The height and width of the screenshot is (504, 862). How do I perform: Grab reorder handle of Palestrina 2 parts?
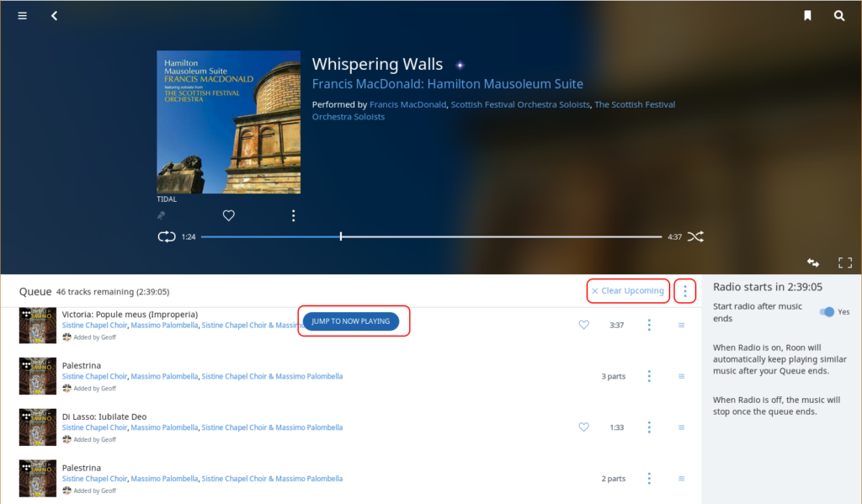[681, 479]
